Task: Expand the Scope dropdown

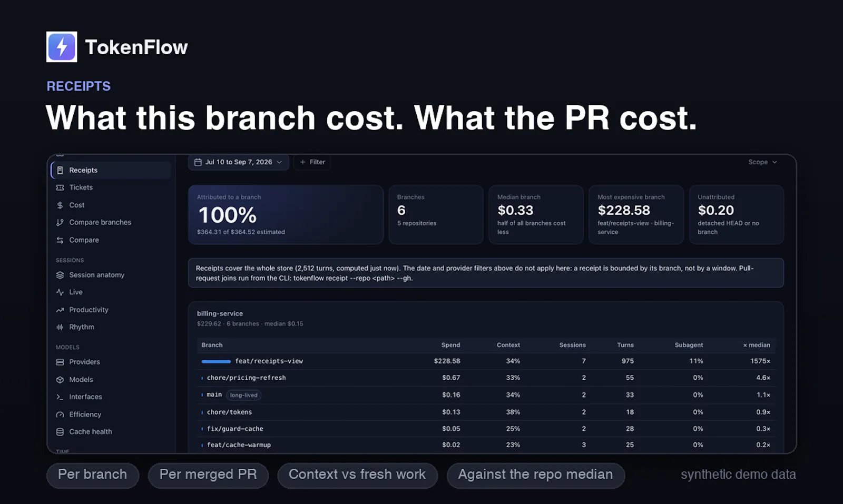Action: (762, 162)
